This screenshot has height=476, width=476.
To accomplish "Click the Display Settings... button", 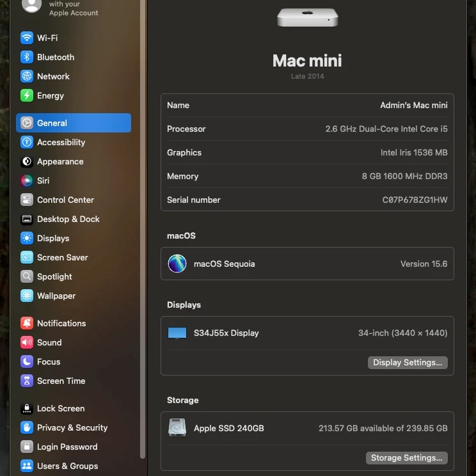I will pos(408,362).
